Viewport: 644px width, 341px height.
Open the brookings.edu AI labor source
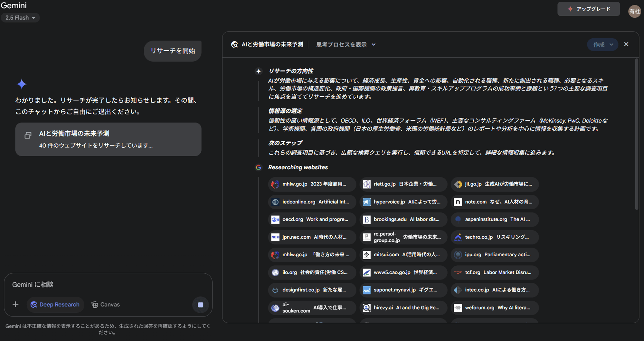pos(403,219)
